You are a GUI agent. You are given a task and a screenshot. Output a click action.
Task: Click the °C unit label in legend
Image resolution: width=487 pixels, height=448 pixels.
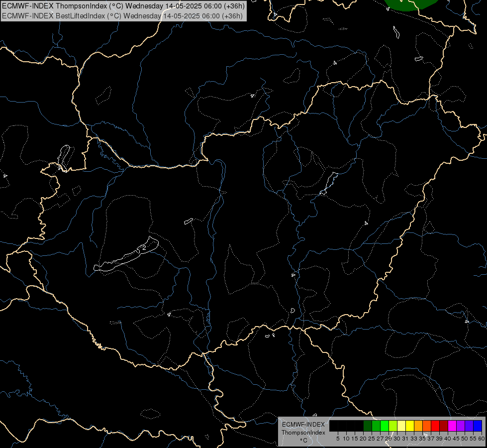303,441
